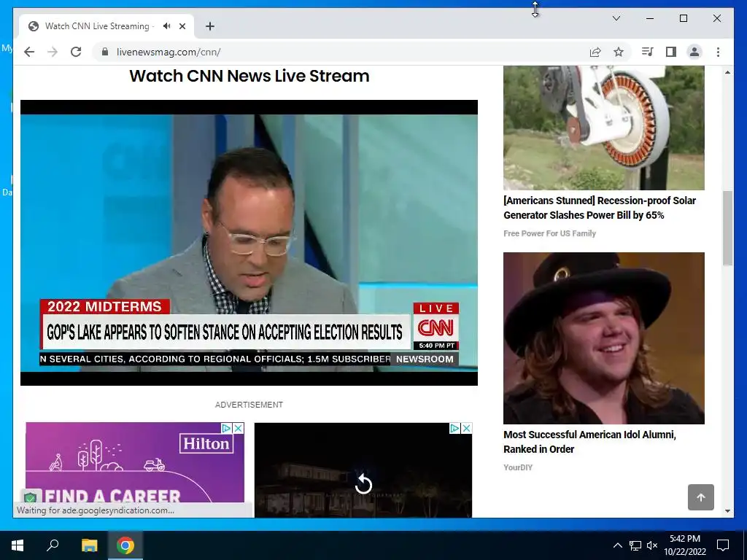This screenshot has width=747, height=560.
Task: Click the green shield icon on the Hilton ad
Action: tap(31, 497)
